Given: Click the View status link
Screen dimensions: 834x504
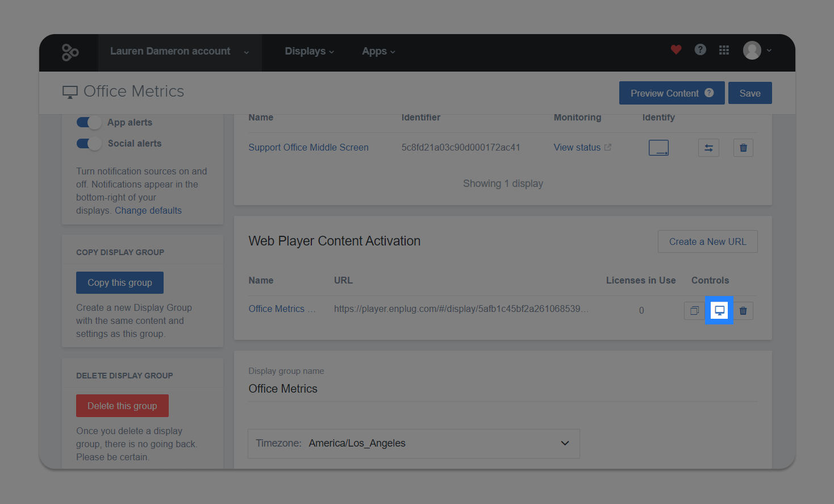Looking at the screenshot, I should pos(577,147).
